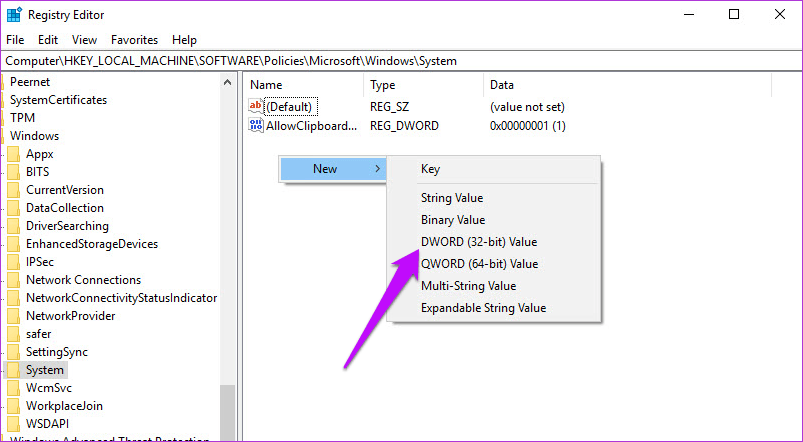Click the Appx folder icon
Screen dimensions: 803x442
point(14,154)
